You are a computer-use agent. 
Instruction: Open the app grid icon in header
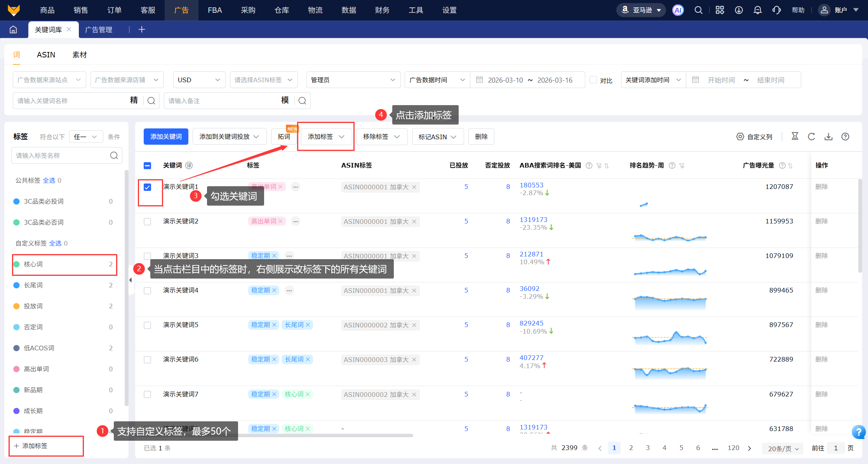pyautogui.click(x=720, y=10)
